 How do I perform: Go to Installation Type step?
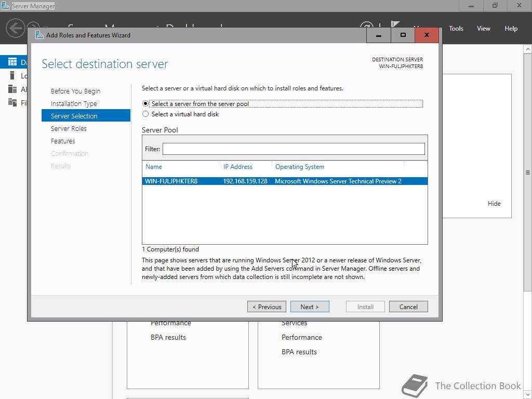coord(74,103)
